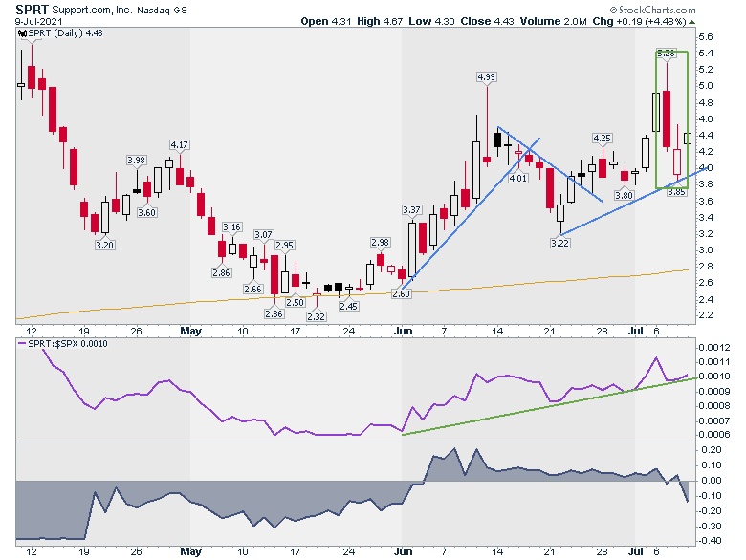Click the "Close 4.43" value
Screen dimensions: 746x560
(487, 21)
